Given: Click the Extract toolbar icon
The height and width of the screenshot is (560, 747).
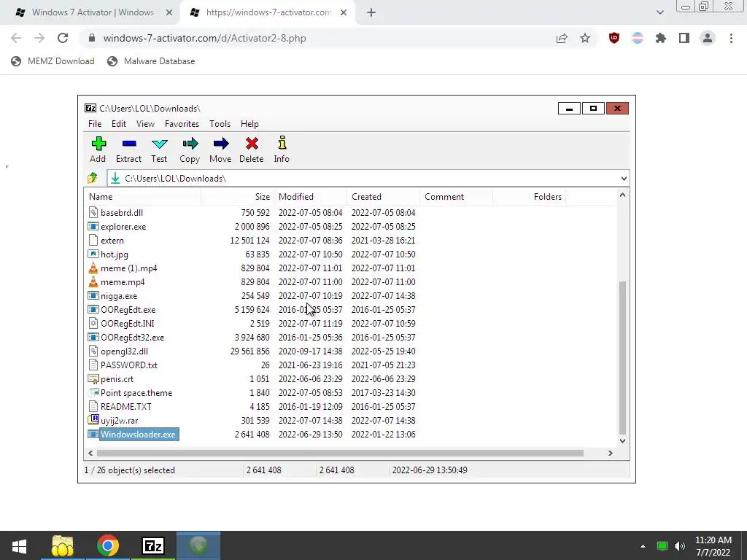Looking at the screenshot, I should 128,144.
